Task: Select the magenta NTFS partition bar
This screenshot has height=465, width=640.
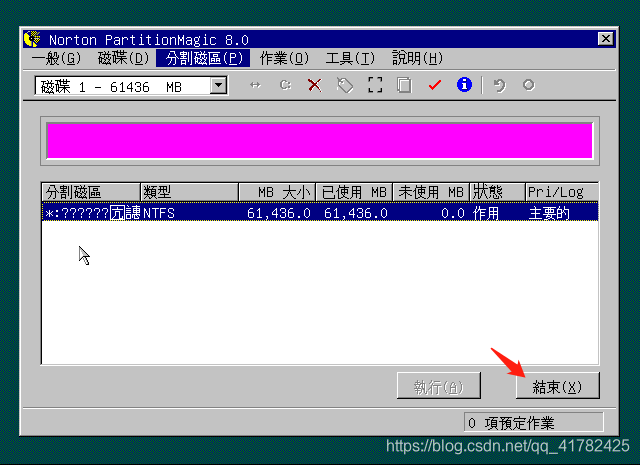Action: [320, 140]
